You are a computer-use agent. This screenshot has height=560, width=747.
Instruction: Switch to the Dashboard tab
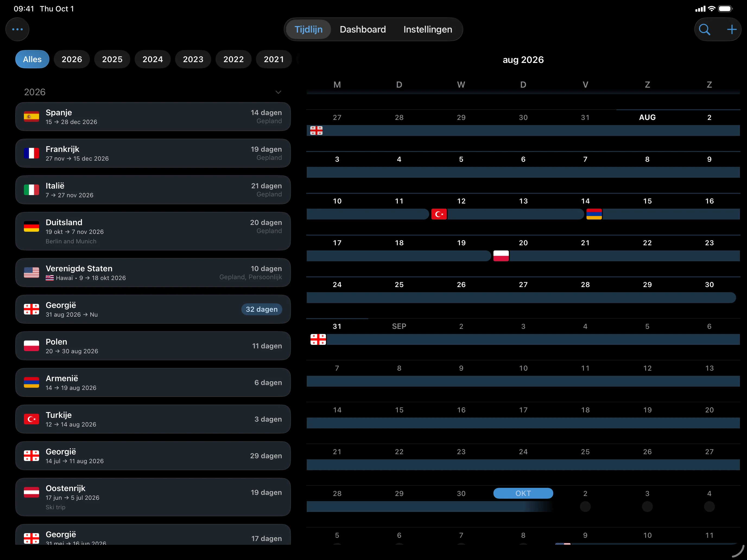363,29
